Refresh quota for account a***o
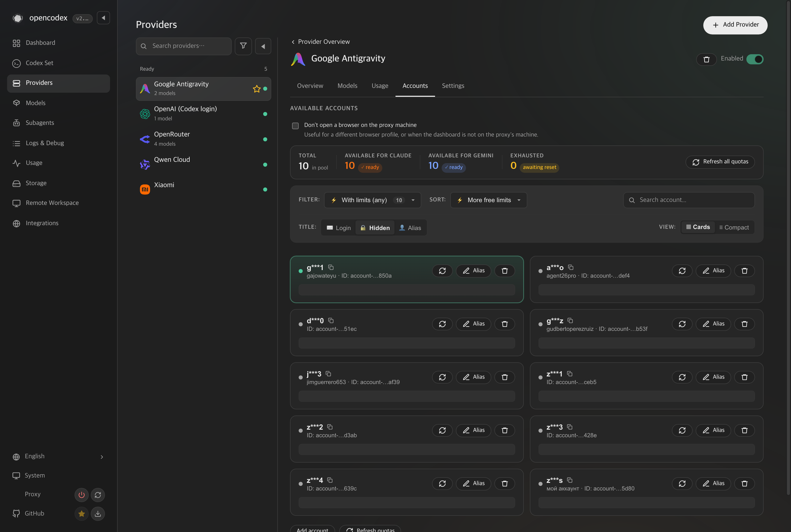791x532 pixels. coord(682,271)
